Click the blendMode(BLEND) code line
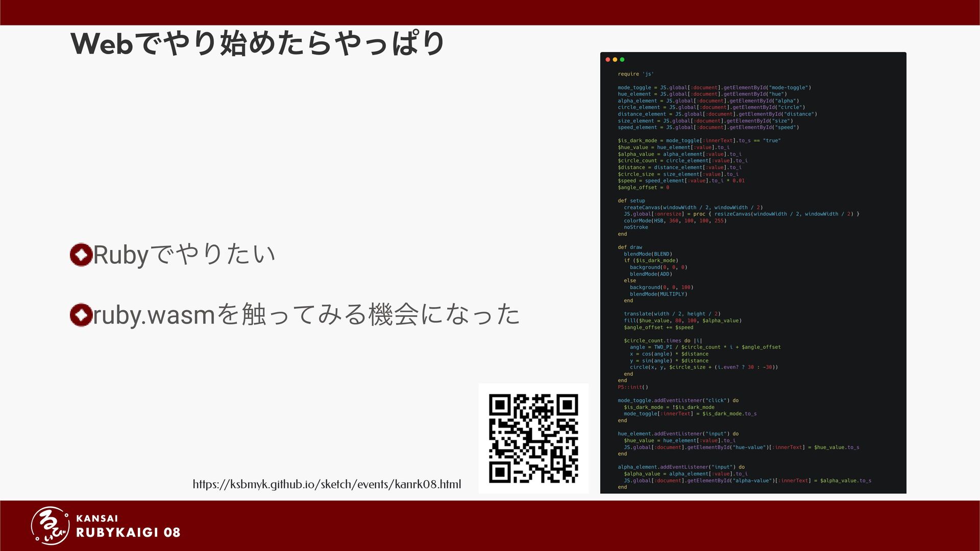The image size is (980, 551). point(648,254)
